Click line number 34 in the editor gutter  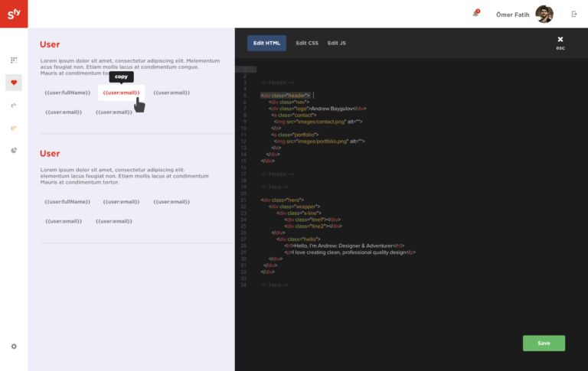pos(243,285)
